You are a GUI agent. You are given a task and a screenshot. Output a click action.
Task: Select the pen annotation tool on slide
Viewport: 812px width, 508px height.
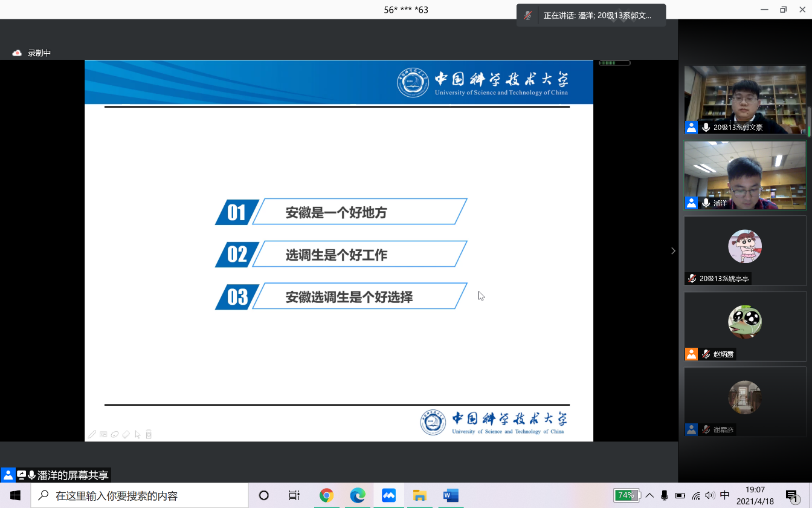point(92,434)
